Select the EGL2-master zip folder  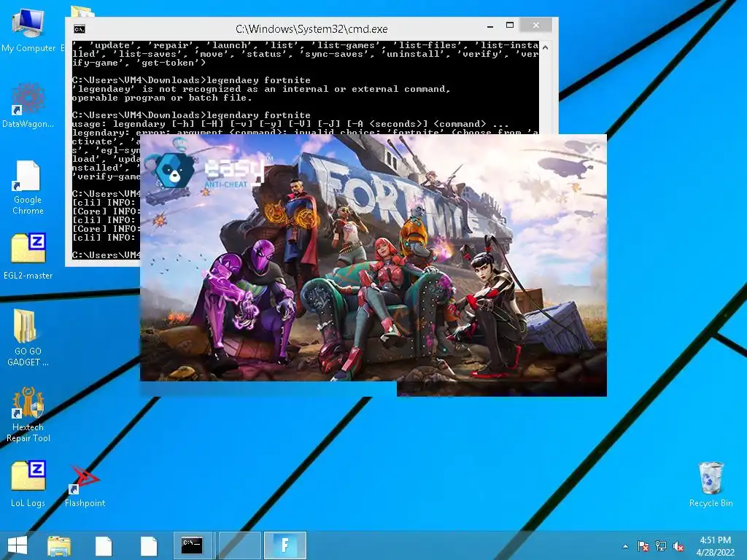28,256
